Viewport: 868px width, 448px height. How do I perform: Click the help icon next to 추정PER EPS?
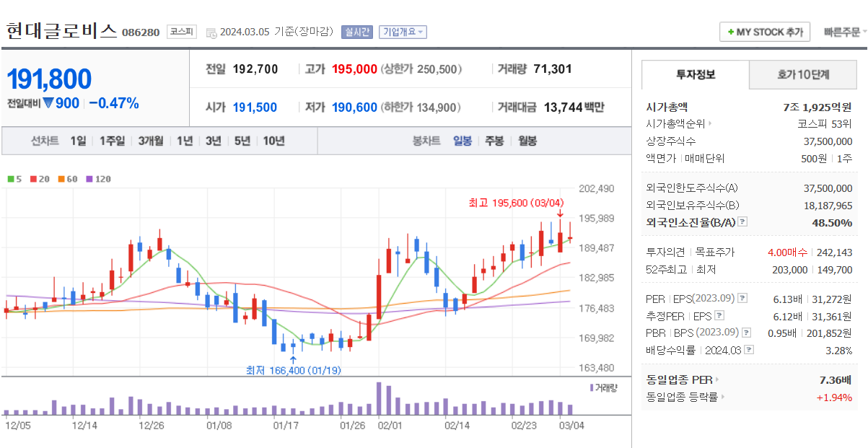coord(718,316)
